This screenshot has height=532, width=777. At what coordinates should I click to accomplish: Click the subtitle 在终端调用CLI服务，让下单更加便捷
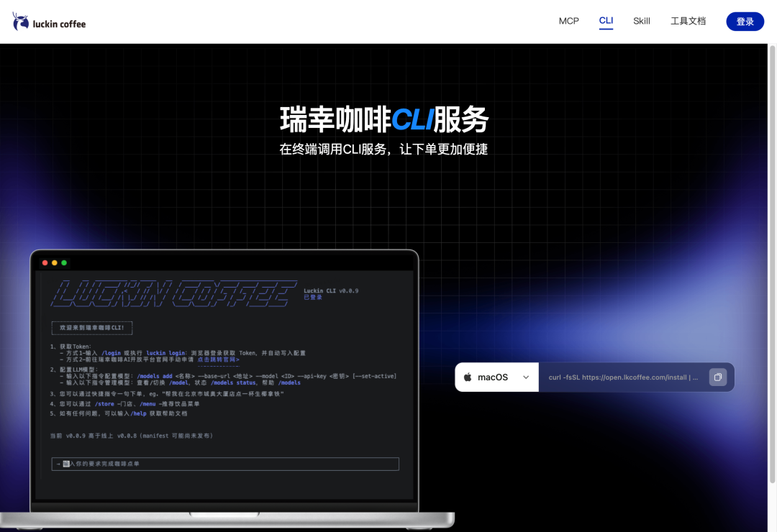(x=383, y=149)
